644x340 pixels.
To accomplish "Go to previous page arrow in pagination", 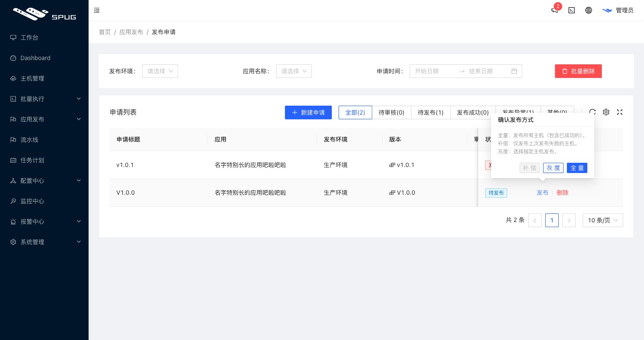I will click(x=535, y=220).
